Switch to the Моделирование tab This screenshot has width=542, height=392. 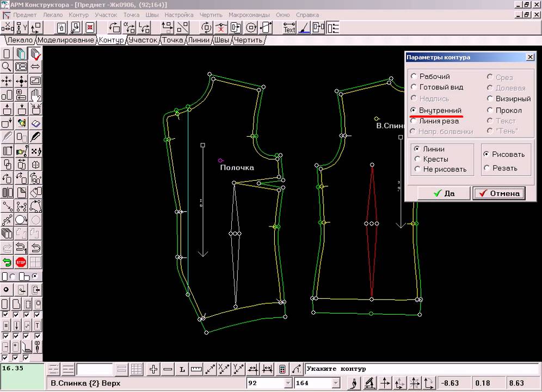pos(66,40)
